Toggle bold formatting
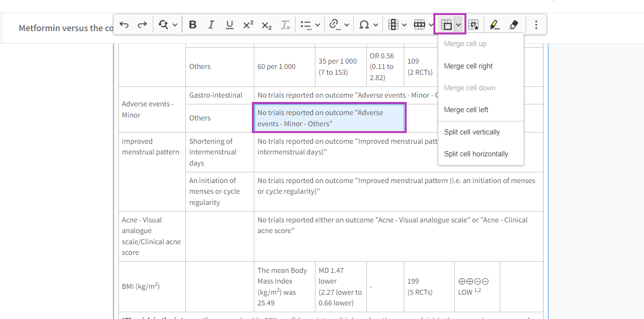Viewport: 644px width, 319px height. point(193,25)
